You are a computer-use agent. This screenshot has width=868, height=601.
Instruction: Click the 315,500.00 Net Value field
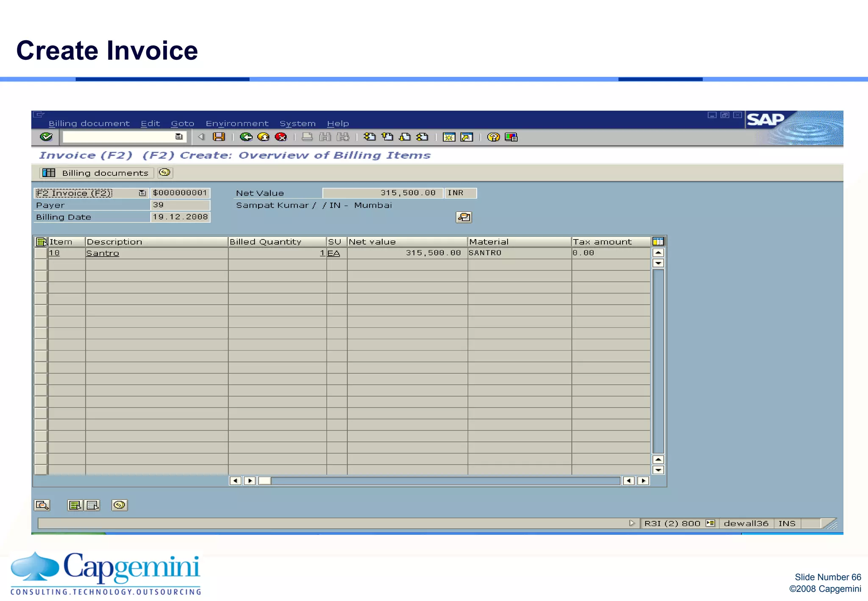(x=383, y=193)
